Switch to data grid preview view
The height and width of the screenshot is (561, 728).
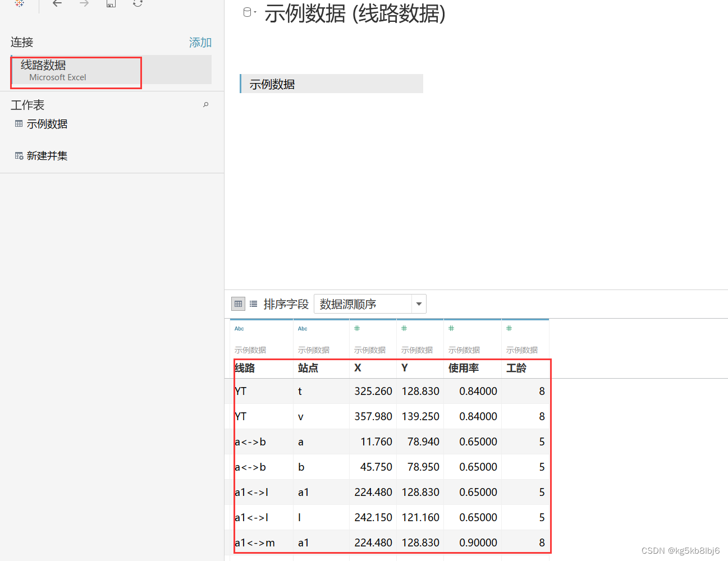point(238,304)
